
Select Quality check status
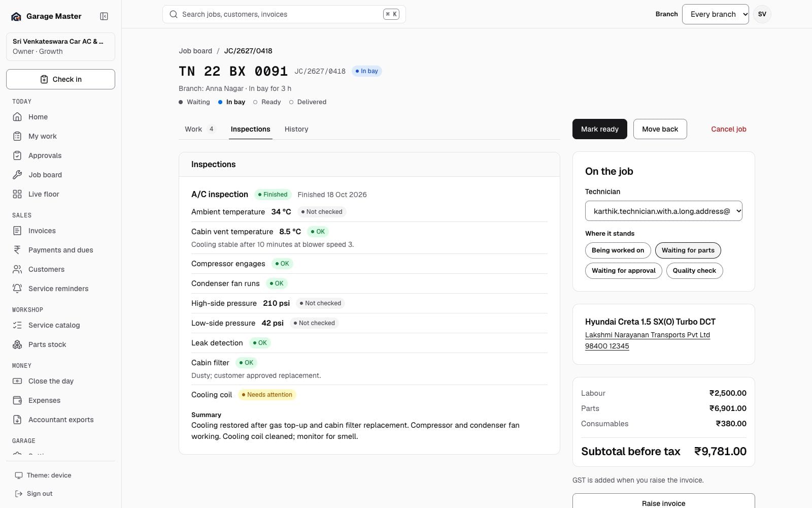tap(694, 270)
